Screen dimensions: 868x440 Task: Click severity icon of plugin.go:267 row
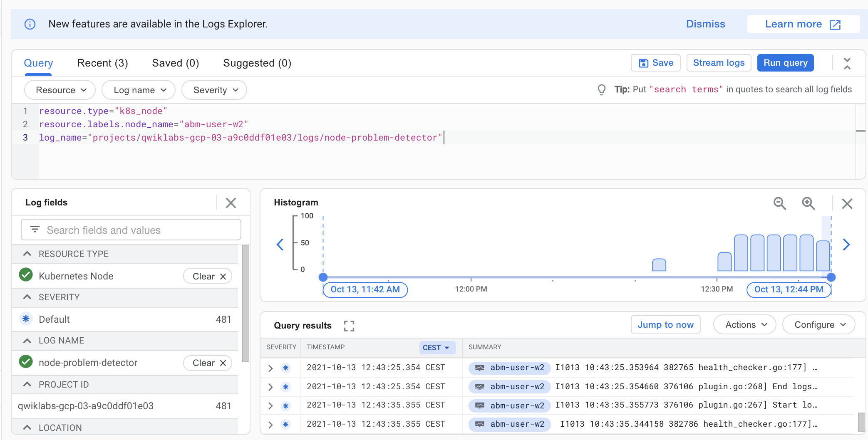pyautogui.click(x=285, y=405)
